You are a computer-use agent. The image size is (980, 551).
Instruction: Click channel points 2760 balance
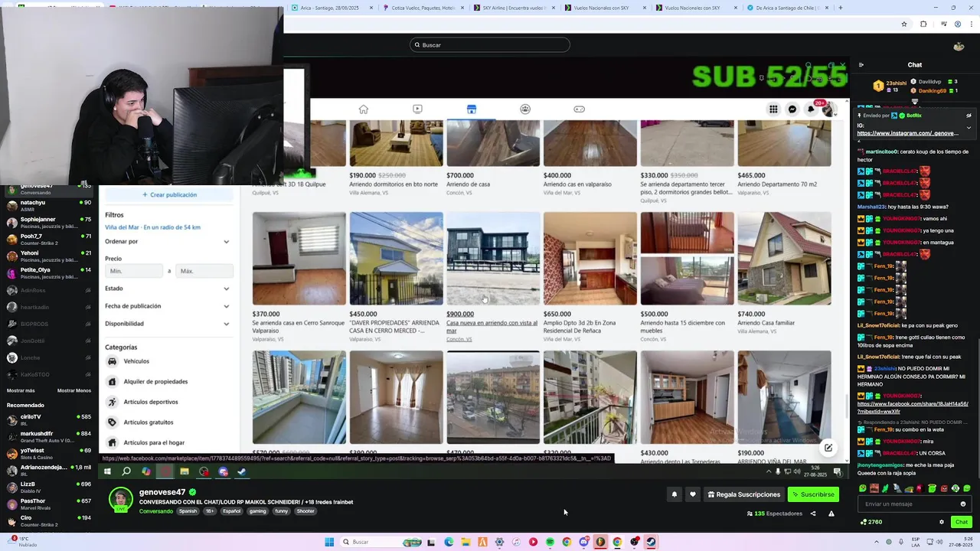click(x=871, y=522)
